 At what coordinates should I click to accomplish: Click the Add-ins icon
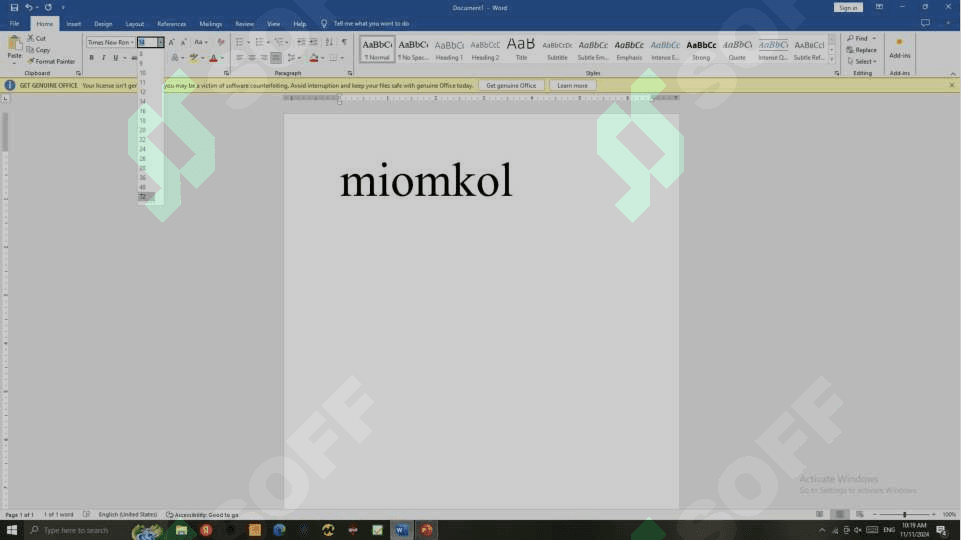point(899,47)
